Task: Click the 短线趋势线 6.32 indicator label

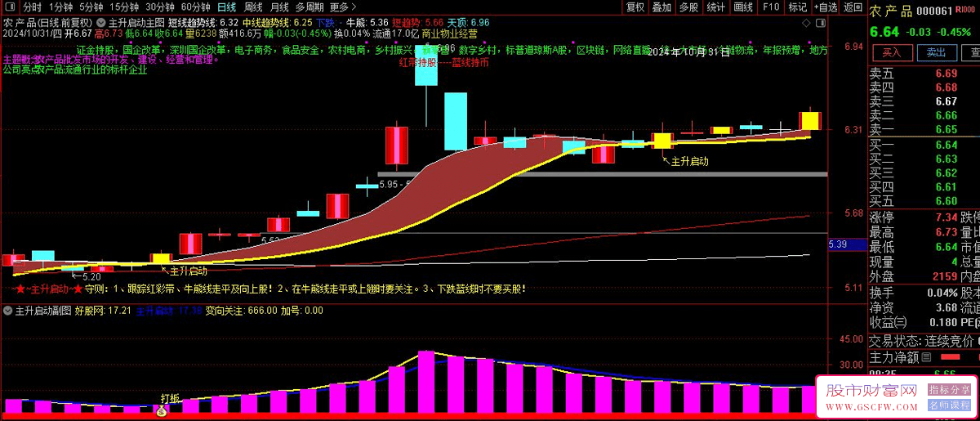Action: [x=203, y=22]
